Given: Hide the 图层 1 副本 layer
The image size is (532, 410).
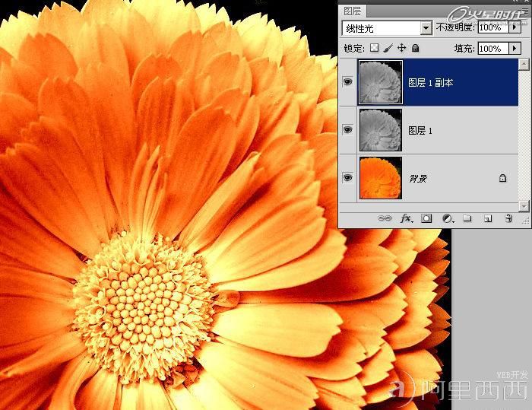Looking at the screenshot, I should [x=348, y=82].
